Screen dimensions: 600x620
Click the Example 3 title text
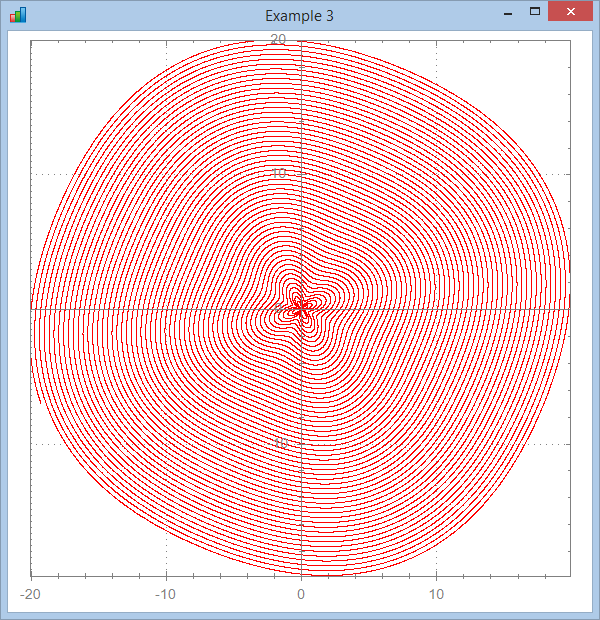point(299,16)
